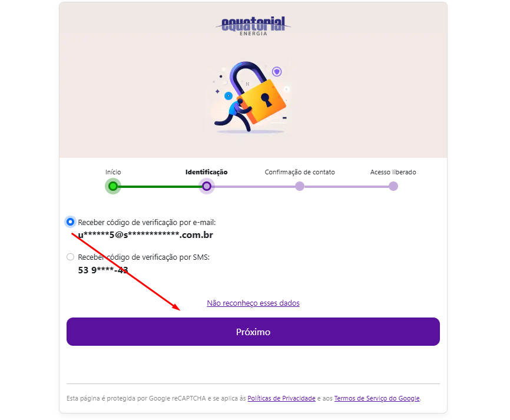
Task: Open 'Não reconheço esses dados' link
Action: point(253,303)
